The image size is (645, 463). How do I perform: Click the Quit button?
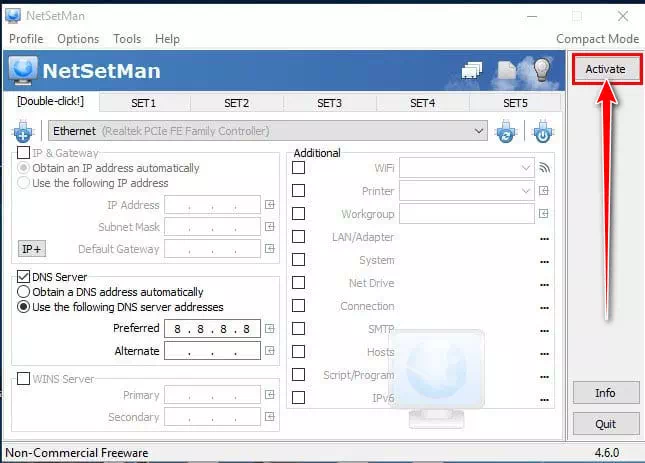point(606,424)
